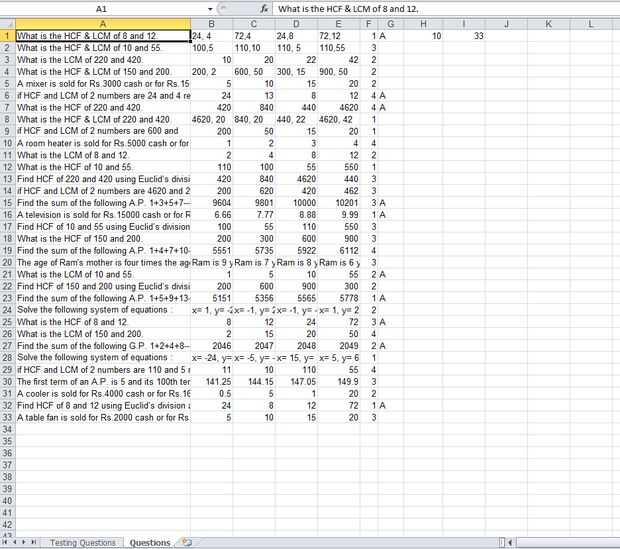Click cell 2047 in row 27

(x=254, y=346)
